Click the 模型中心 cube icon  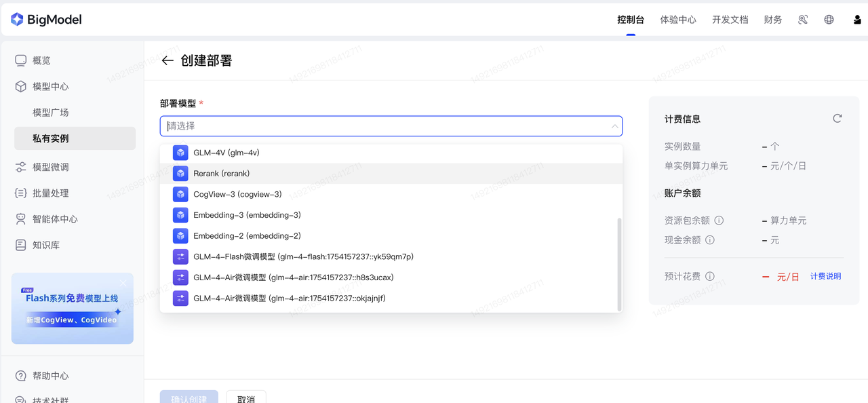coord(21,86)
